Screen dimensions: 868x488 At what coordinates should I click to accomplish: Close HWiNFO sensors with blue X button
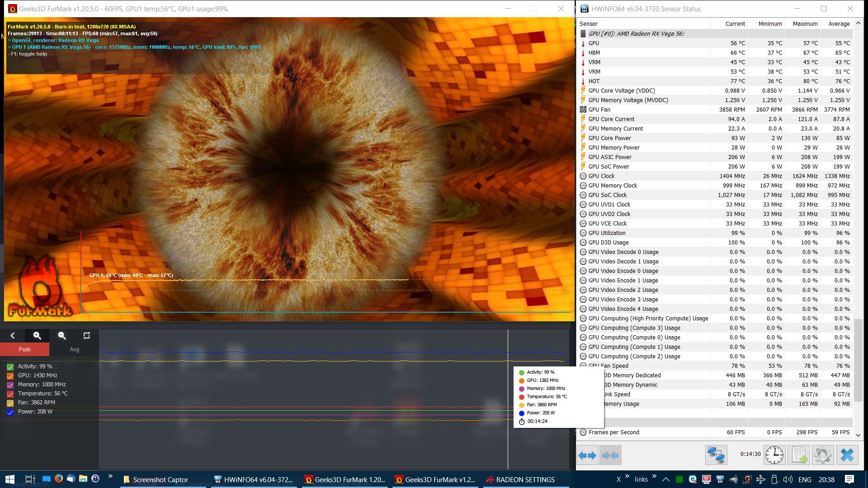847,455
